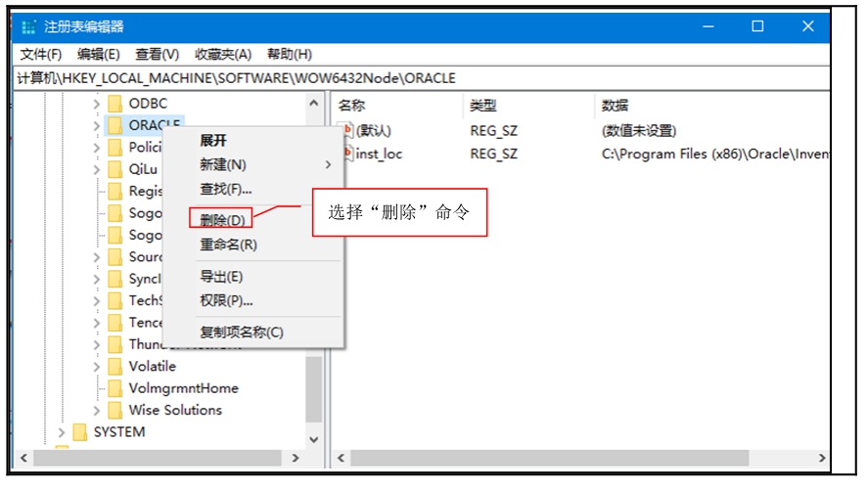Select the Wise Solutions tree item

[x=175, y=410]
